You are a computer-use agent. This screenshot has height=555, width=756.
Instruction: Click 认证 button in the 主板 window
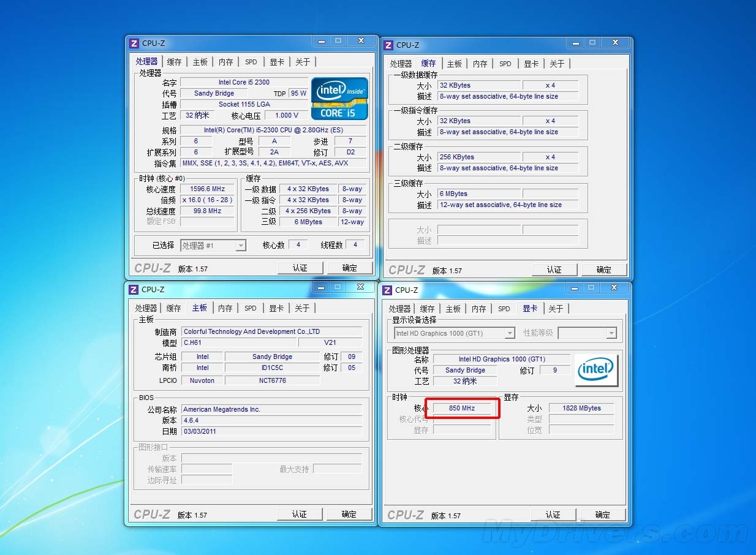point(300,514)
